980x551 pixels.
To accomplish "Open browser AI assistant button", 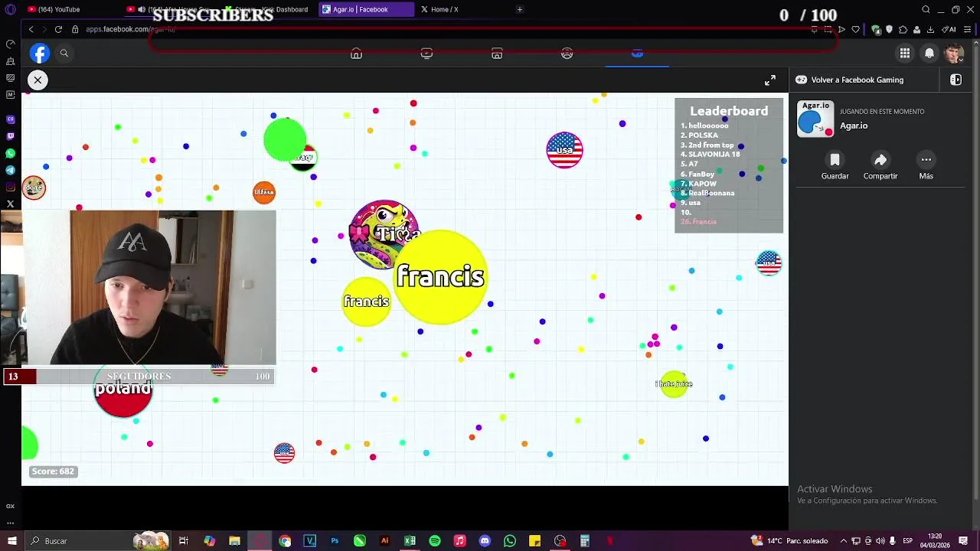I will point(949,29).
